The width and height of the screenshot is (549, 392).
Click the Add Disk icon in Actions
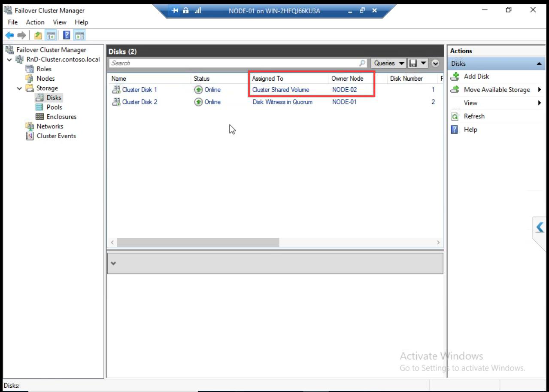pos(455,76)
